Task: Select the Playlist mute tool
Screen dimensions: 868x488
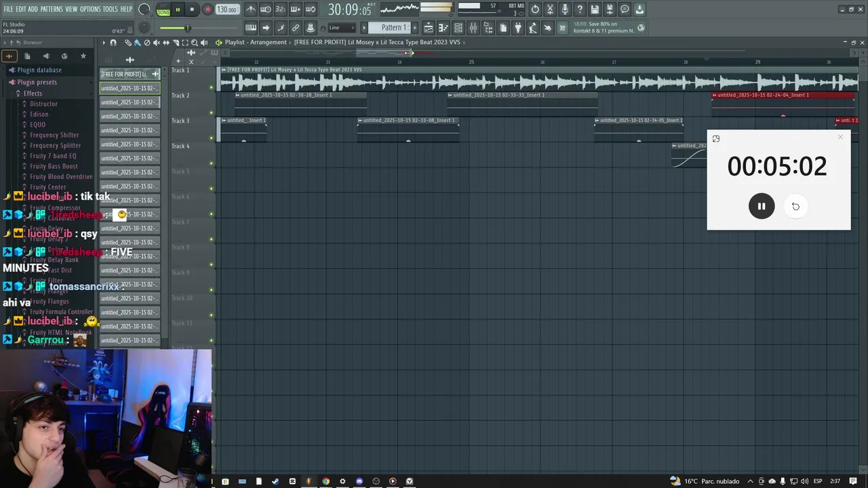Action: pos(157,43)
